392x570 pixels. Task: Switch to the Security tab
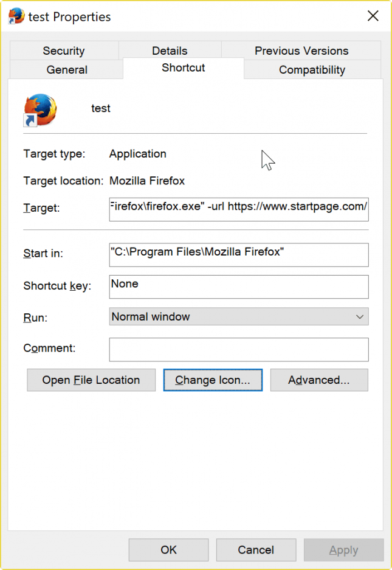pyautogui.click(x=63, y=50)
